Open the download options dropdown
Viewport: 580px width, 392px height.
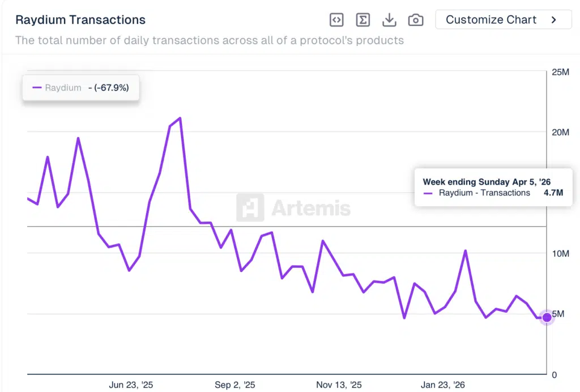[389, 19]
